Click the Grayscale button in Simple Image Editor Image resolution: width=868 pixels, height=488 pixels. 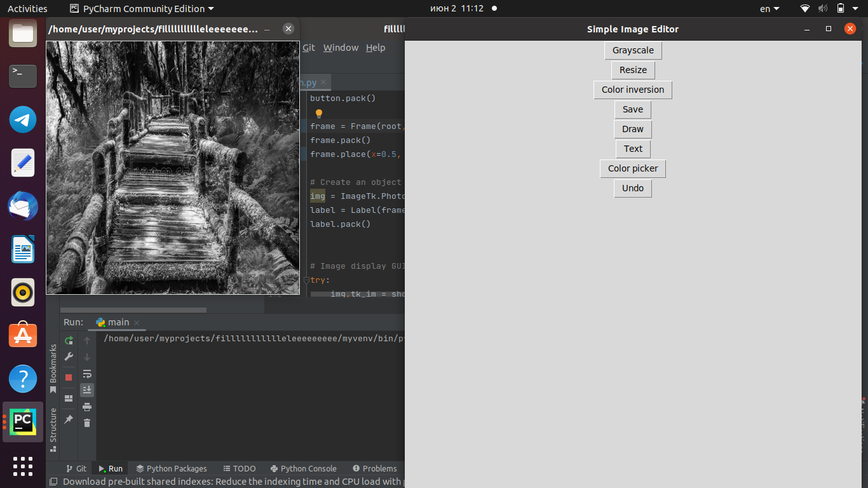633,50
